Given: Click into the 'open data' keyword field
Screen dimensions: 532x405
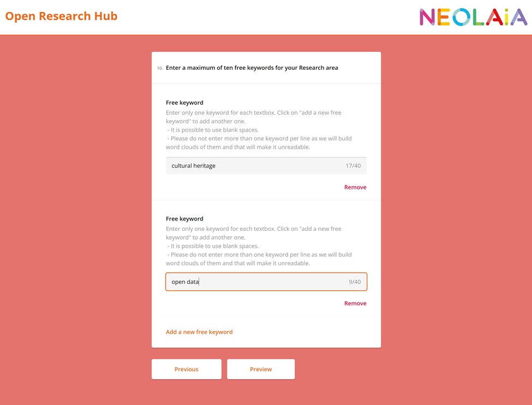Looking at the screenshot, I should [x=256, y=282].
